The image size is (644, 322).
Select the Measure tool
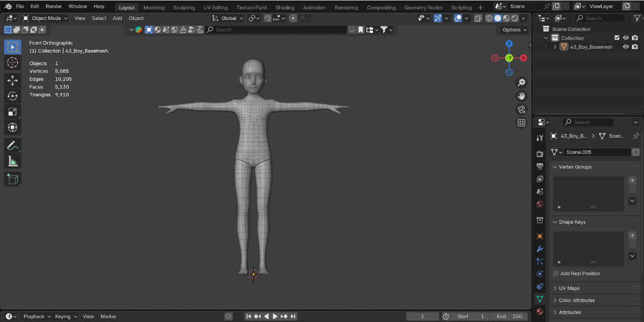tap(13, 160)
